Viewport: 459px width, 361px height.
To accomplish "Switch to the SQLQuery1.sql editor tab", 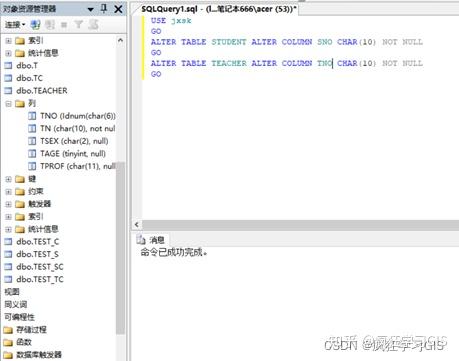I will point(219,9).
